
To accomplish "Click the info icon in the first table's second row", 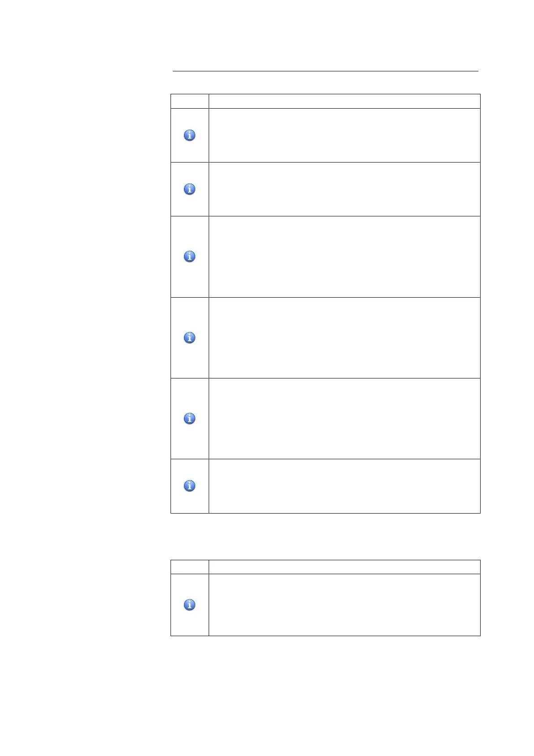I will coord(189,189).
